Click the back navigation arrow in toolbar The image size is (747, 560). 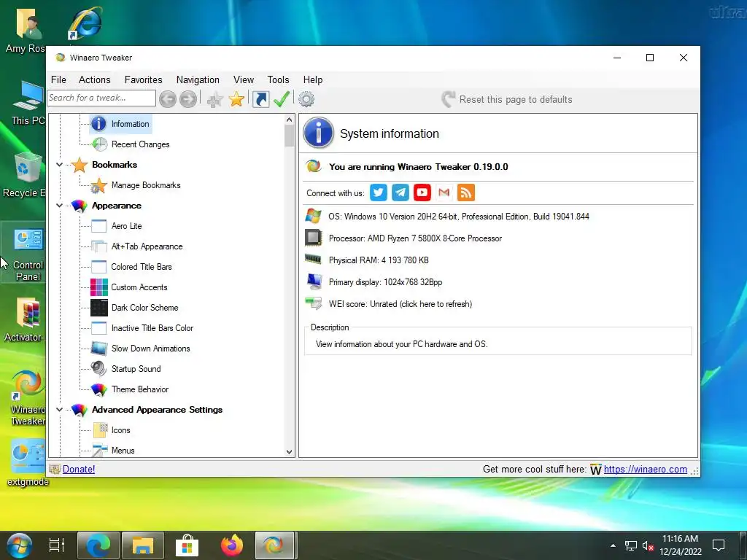point(168,99)
